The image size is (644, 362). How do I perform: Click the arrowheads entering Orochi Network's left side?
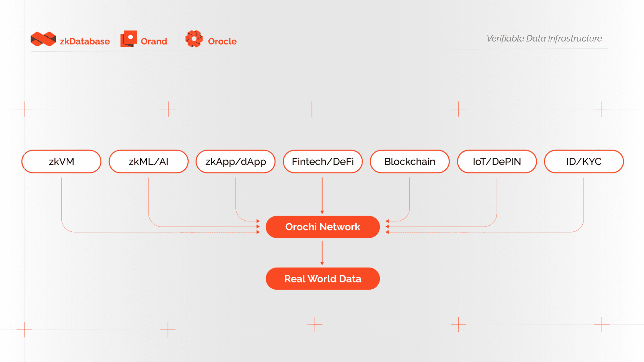(258, 227)
